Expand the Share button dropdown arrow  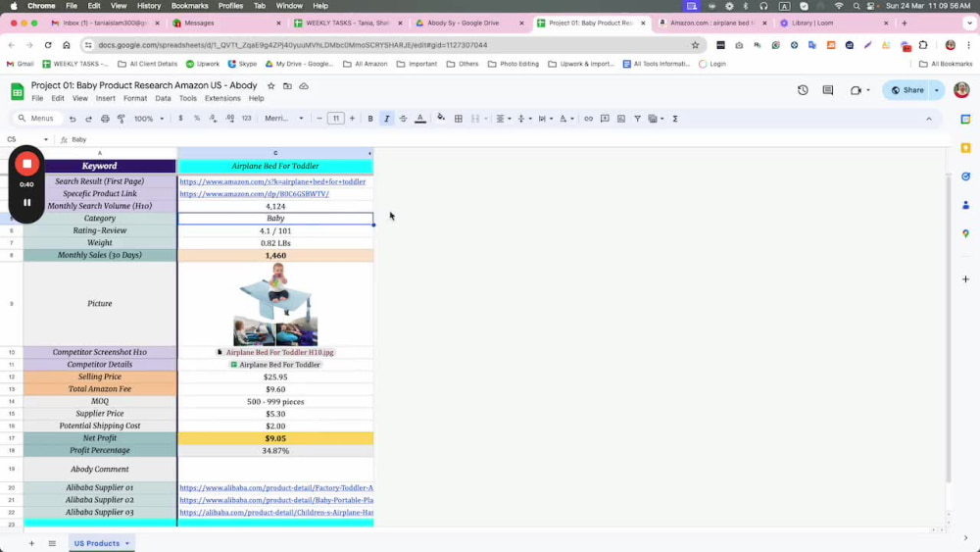pyautogui.click(x=936, y=90)
